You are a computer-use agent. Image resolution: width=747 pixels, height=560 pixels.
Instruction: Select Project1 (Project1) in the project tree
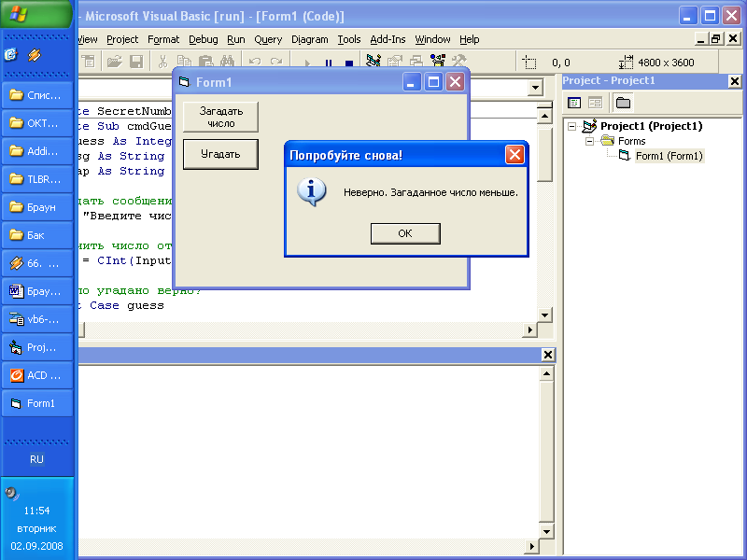651,126
